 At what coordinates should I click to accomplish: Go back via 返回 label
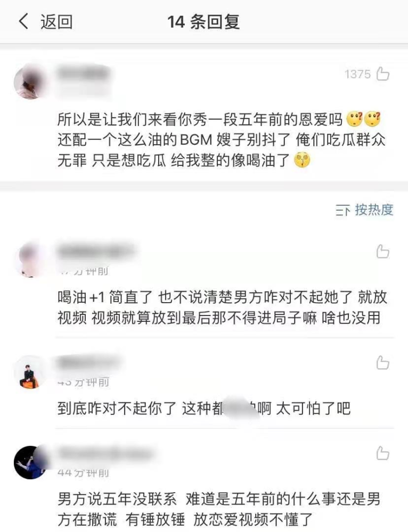56,22
